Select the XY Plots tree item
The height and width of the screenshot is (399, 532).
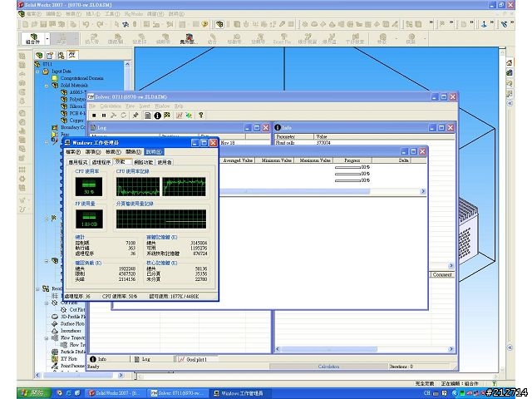point(69,358)
